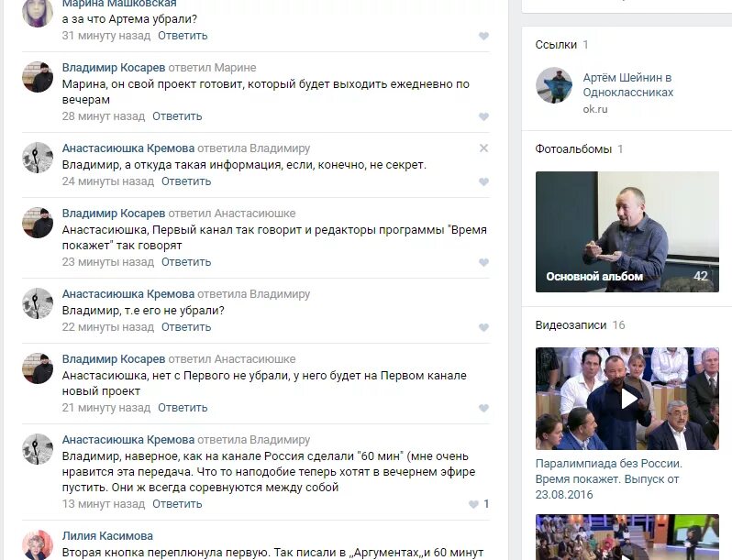
Task: Open the Видеозаписи section header
Action: 571,325
